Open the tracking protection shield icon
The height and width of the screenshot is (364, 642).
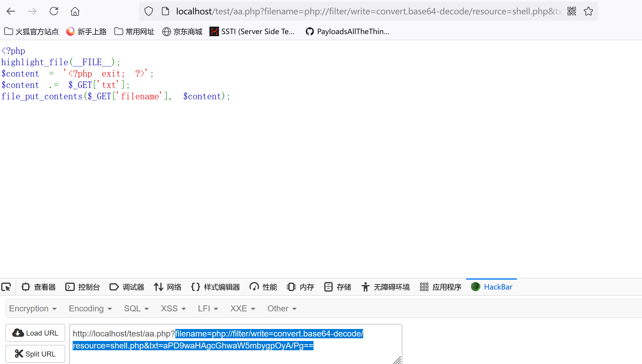pos(149,11)
